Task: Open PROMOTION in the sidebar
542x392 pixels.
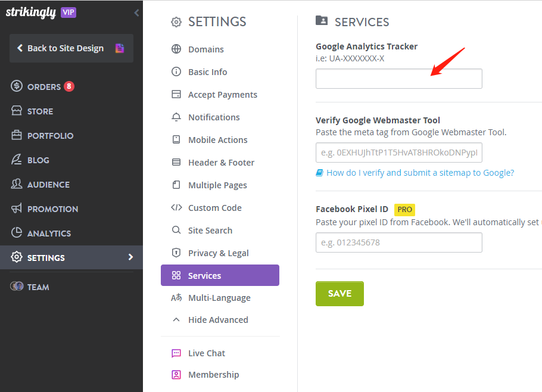Action: pyautogui.click(x=52, y=209)
